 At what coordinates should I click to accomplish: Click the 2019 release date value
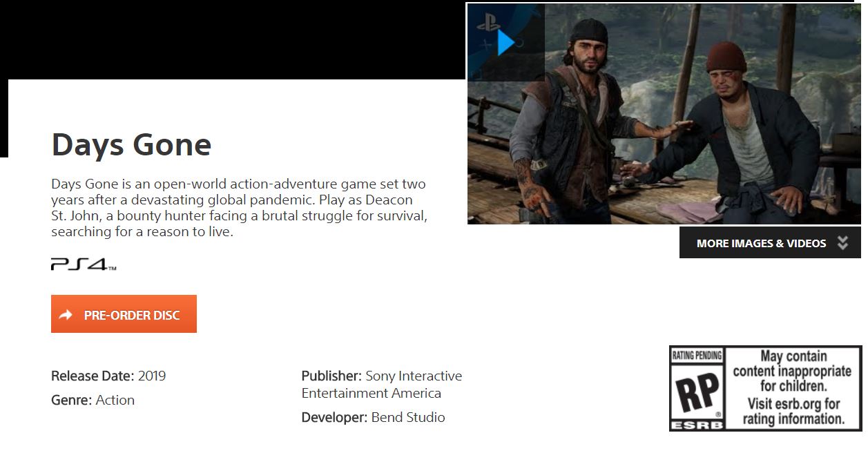[x=152, y=376]
